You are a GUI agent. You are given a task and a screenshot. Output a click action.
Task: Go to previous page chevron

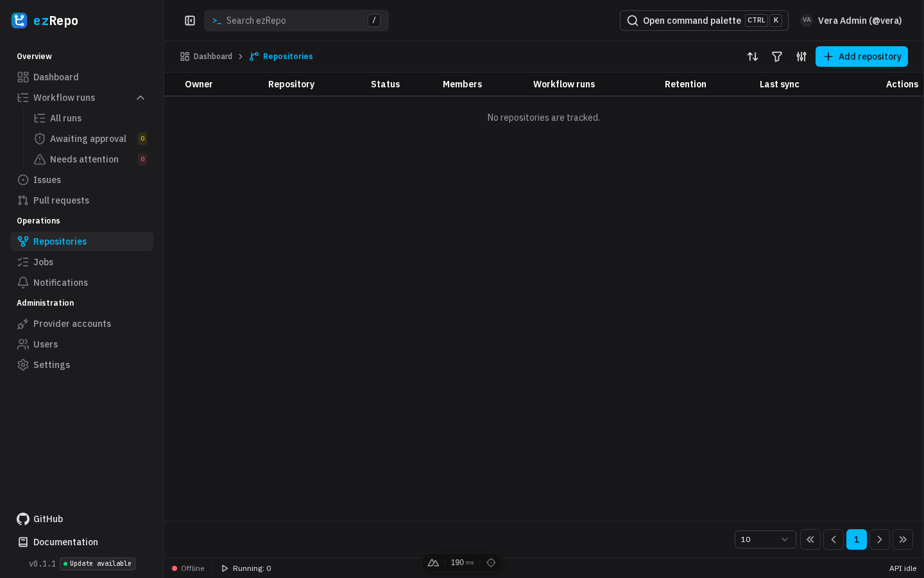[834, 539]
